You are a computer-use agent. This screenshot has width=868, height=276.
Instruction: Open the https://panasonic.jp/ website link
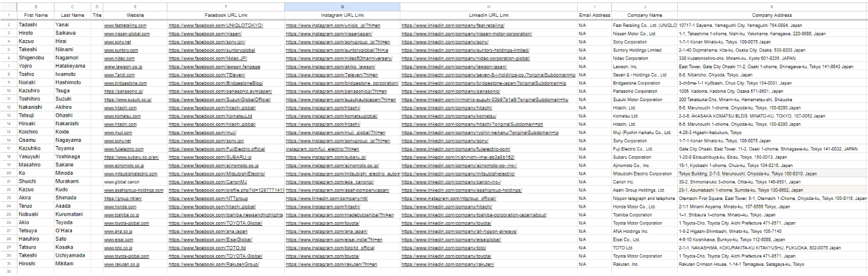122,92
